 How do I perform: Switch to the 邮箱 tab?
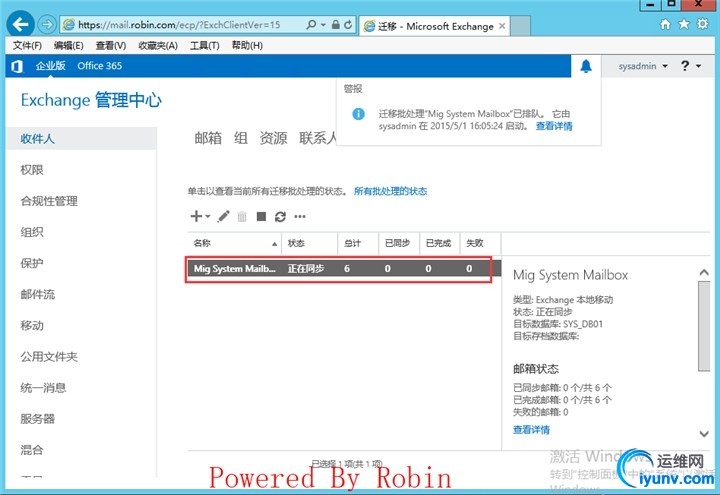[x=208, y=138]
